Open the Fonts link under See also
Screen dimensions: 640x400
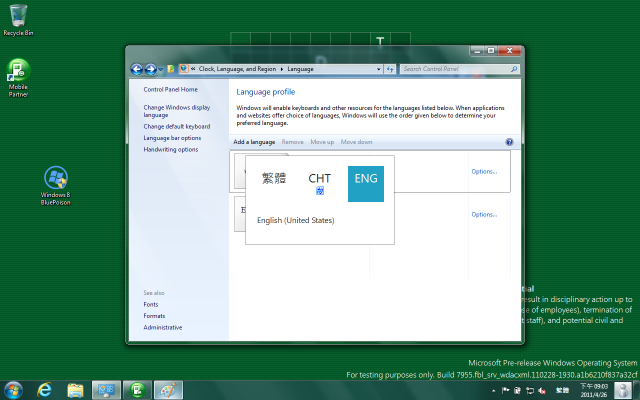(151, 304)
